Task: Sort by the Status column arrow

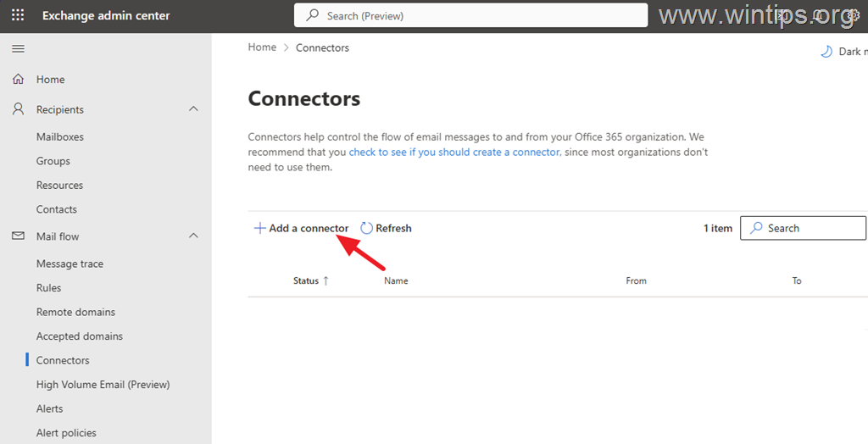Action: click(x=326, y=280)
